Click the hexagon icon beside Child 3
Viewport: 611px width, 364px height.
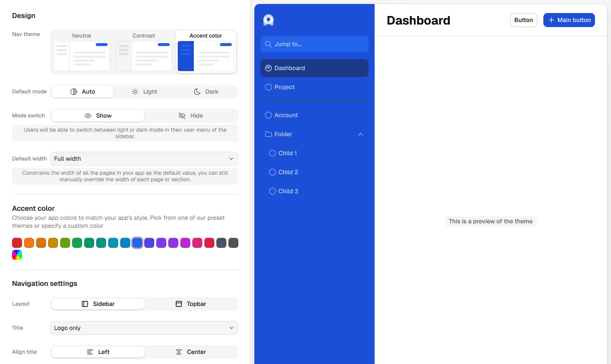click(x=272, y=191)
